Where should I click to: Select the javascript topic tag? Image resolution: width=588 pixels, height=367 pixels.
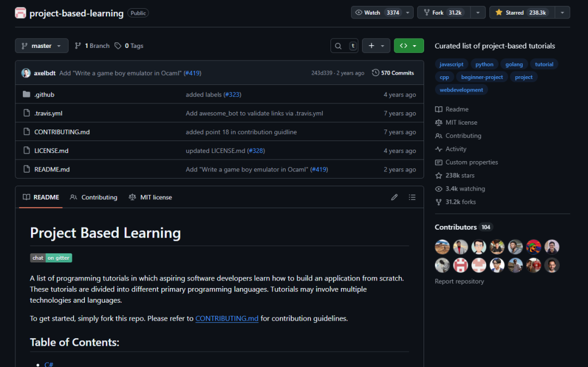tap(451, 64)
